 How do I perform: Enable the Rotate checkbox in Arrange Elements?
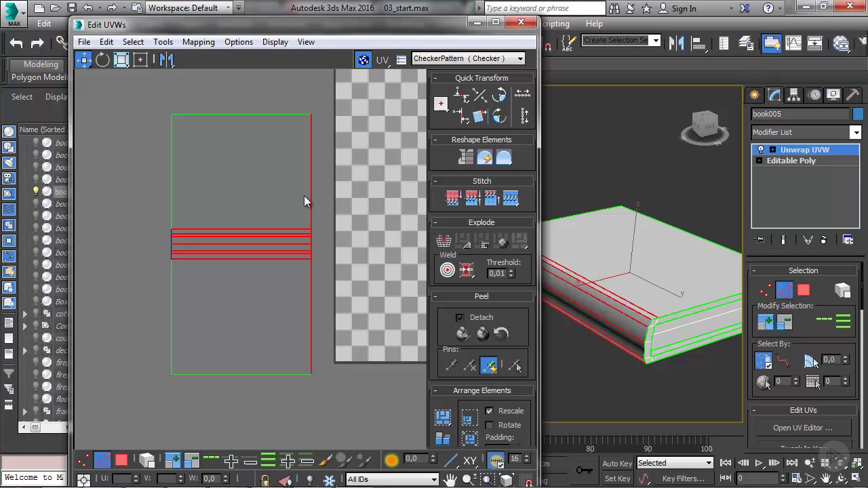pyautogui.click(x=489, y=425)
